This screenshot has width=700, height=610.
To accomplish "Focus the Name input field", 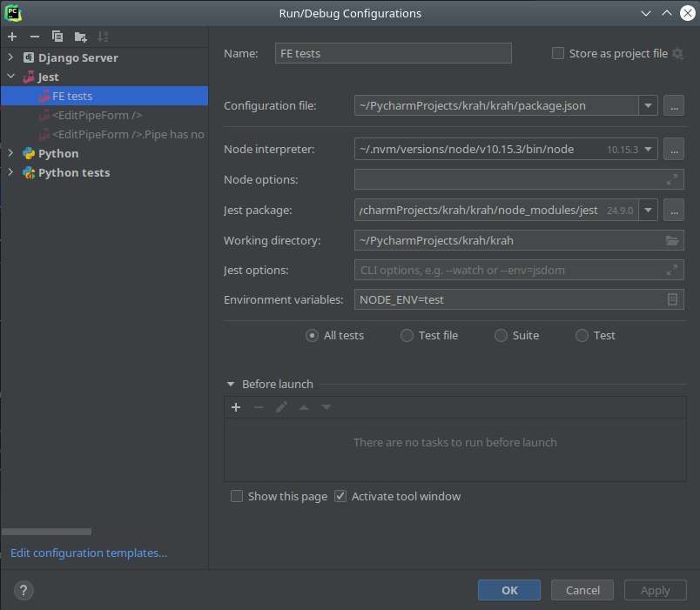I will tap(393, 53).
